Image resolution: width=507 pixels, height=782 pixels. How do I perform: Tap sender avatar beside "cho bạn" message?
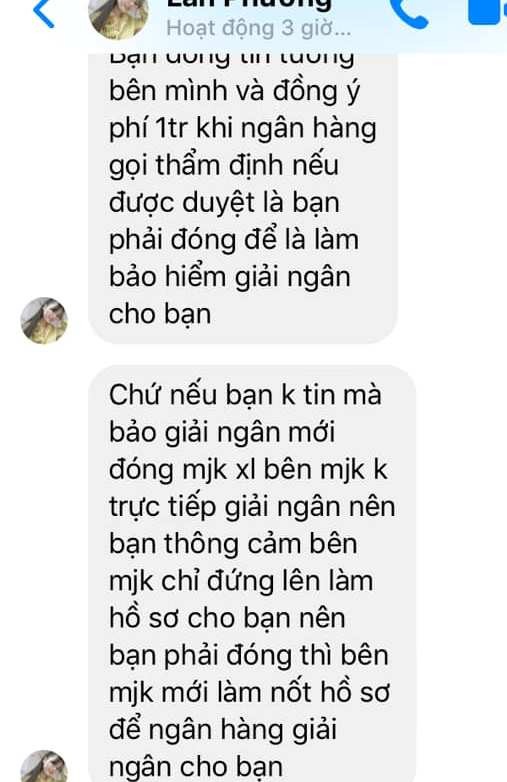click(44, 321)
